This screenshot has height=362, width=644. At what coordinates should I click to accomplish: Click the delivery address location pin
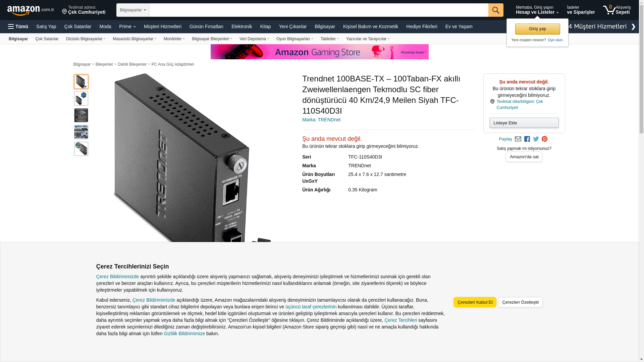[x=64, y=12]
